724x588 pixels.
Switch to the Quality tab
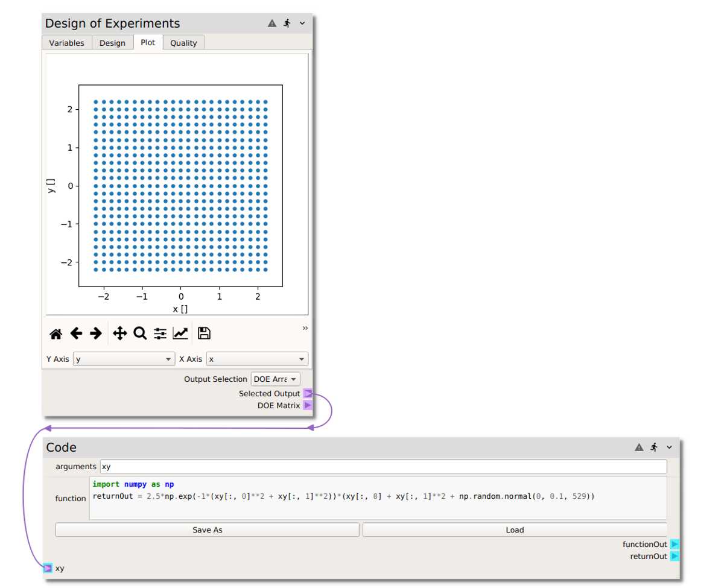[x=183, y=43]
